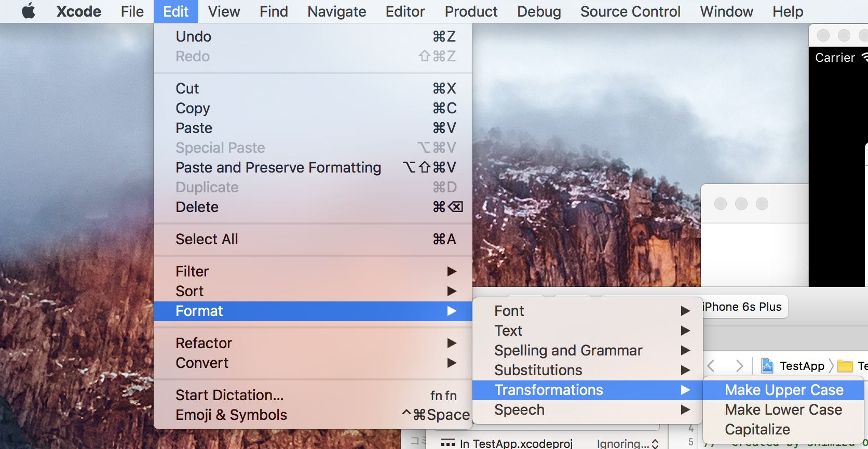Go back with the left chevron
868x449 pixels.
[x=712, y=366]
